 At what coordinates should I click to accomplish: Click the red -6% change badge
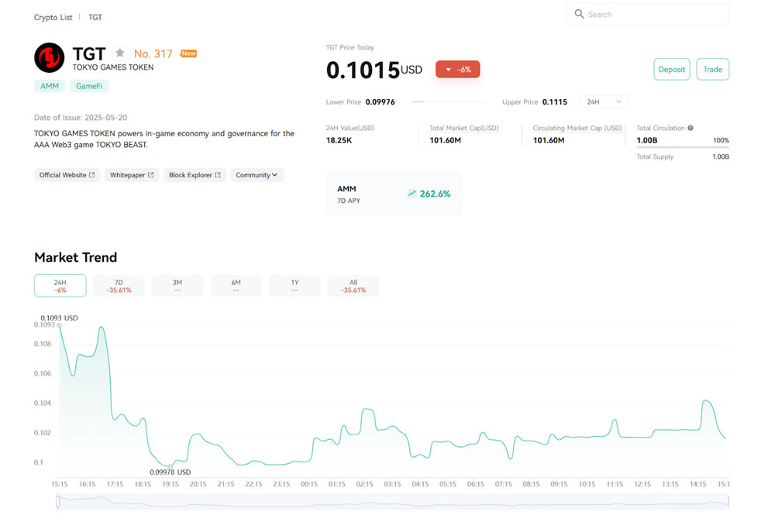tap(458, 70)
